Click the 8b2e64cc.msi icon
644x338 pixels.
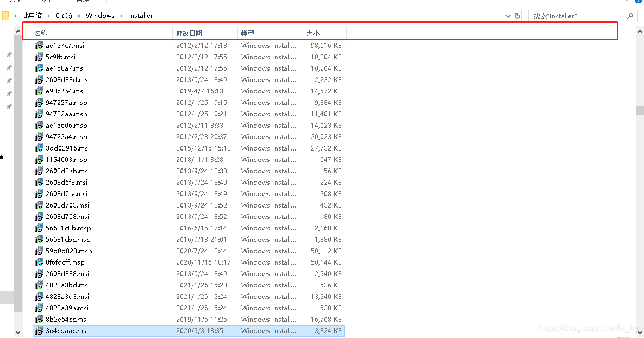click(39, 319)
